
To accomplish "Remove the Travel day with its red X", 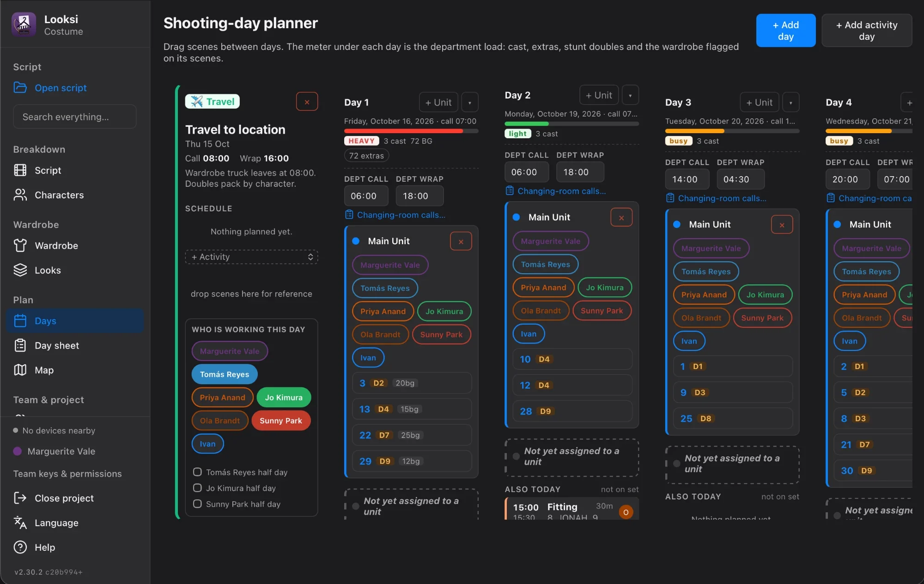I will pos(307,102).
